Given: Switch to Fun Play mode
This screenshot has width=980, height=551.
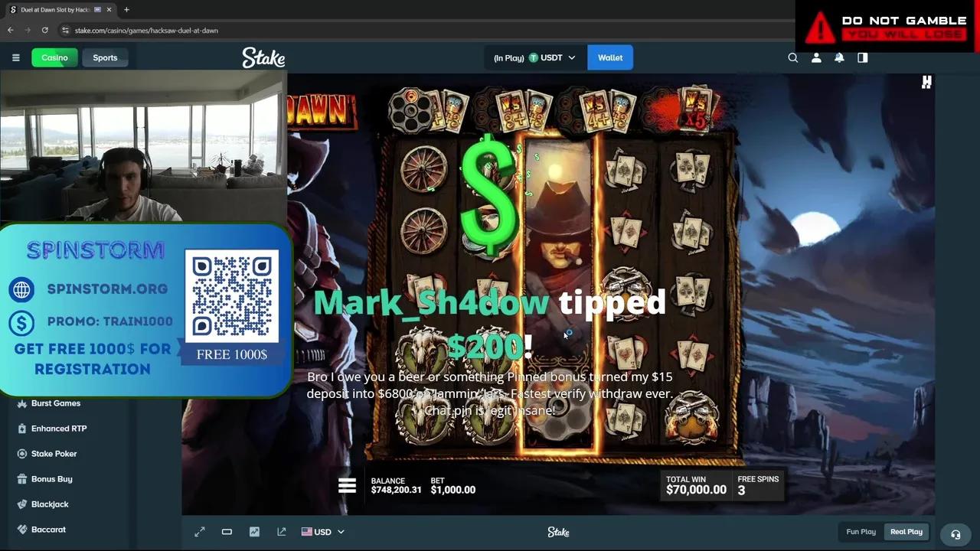Looking at the screenshot, I should point(861,532).
